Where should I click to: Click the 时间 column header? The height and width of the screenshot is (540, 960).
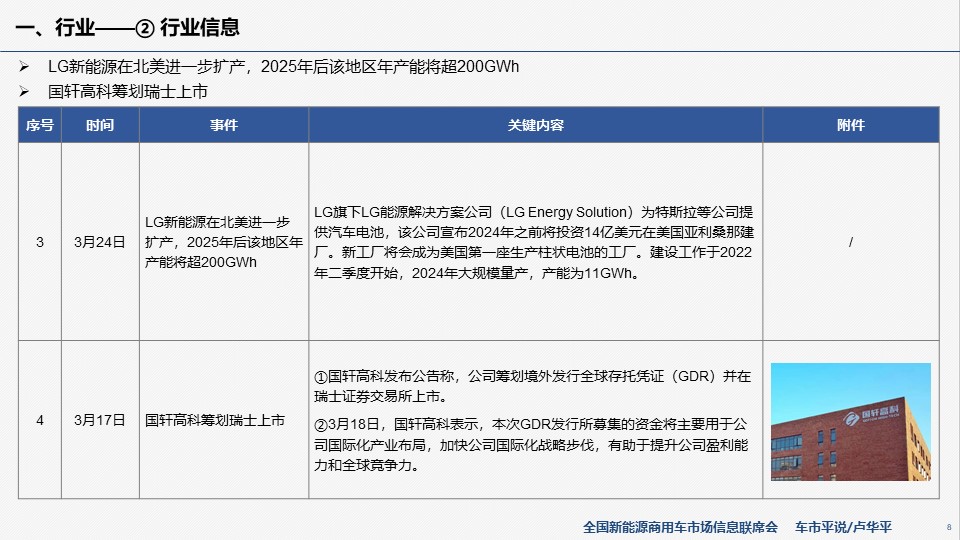coord(100,125)
